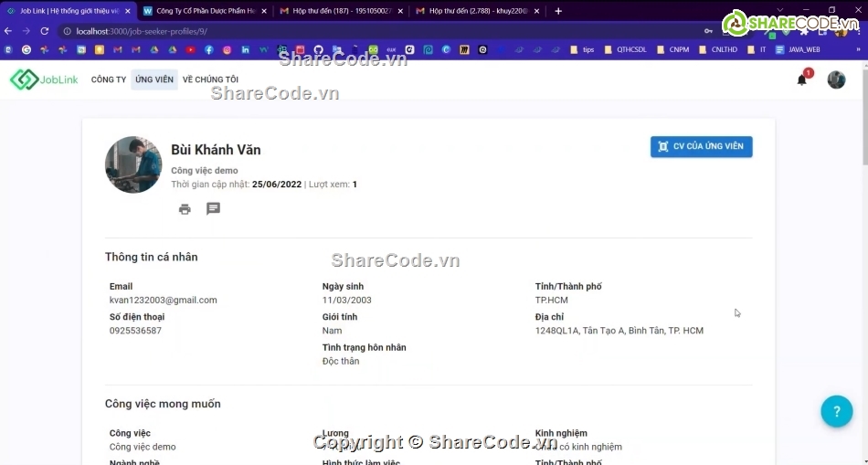Click the Thông tin cá nhân heading

tap(151, 257)
